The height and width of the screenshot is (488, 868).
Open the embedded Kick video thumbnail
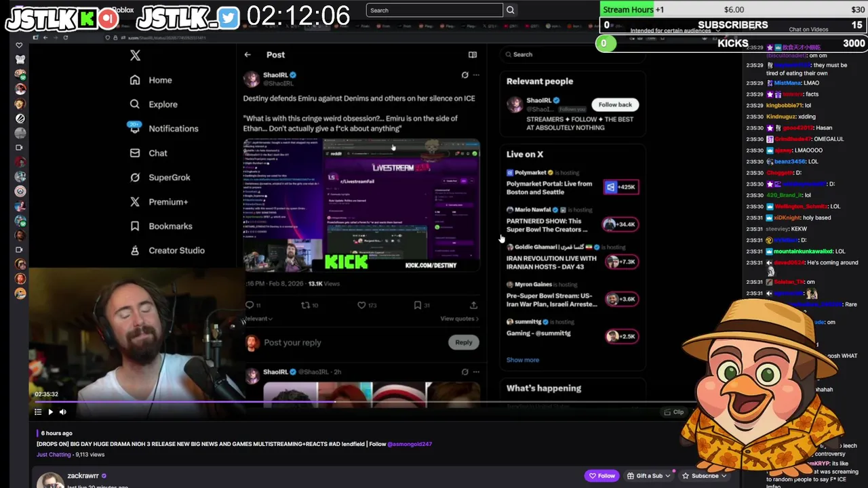click(x=361, y=205)
